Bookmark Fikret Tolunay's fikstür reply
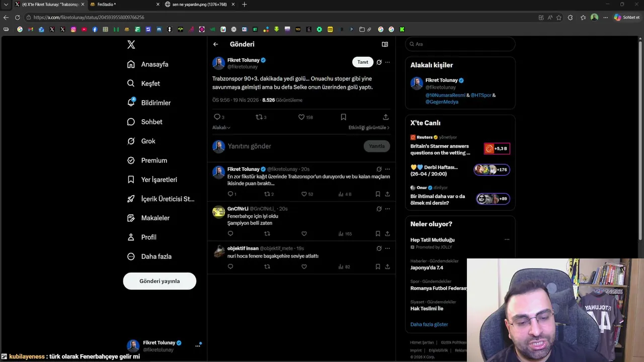The width and height of the screenshot is (644, 362). (377, 194)
